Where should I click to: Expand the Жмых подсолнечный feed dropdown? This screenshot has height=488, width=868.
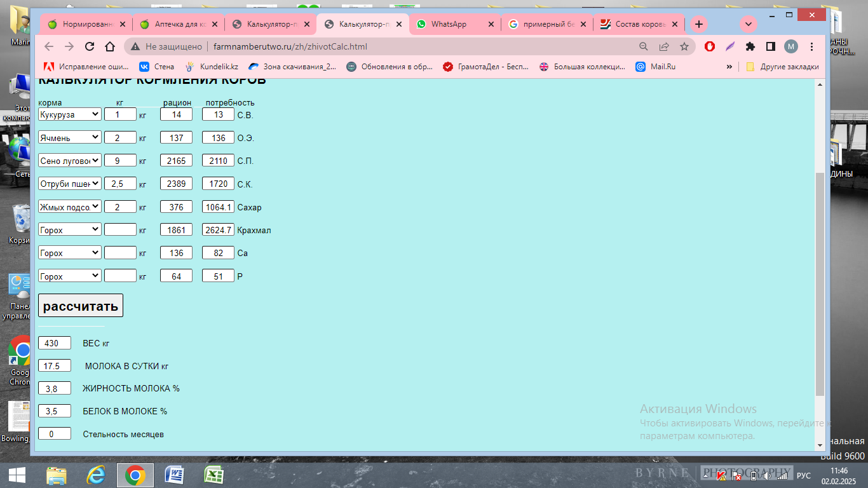click(70, 207)
